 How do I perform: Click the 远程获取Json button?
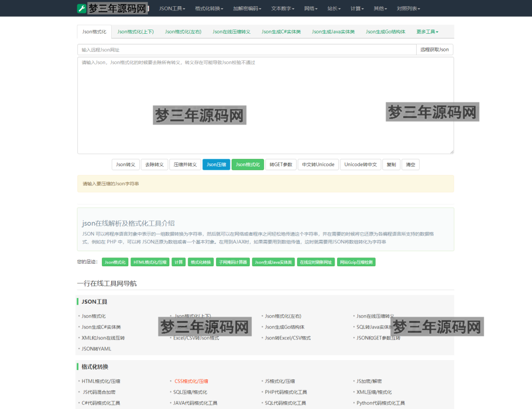tap(434, 49)
